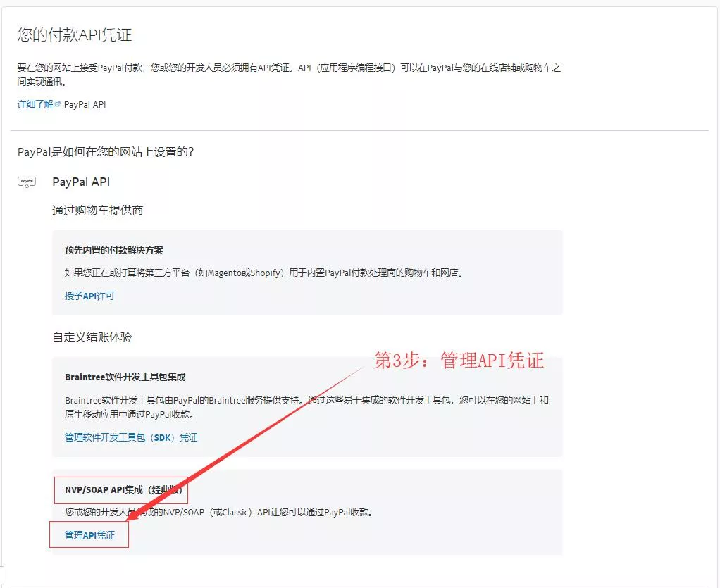Click the Braintree SDK description paragraph
Image resolution: width=720 pixels, height=588 pixels.
306,407
